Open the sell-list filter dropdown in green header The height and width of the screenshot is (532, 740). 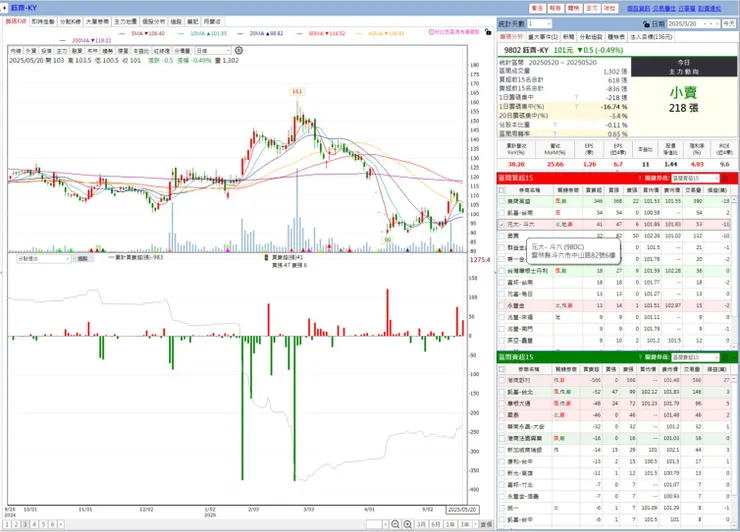coord(695,357)
